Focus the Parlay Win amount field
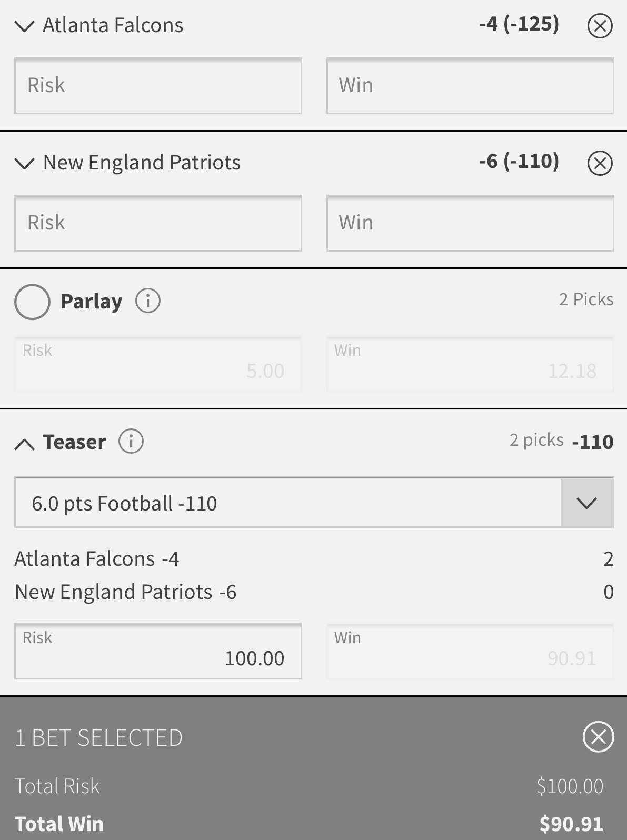 pyautogui.click(x=470, y=364)
